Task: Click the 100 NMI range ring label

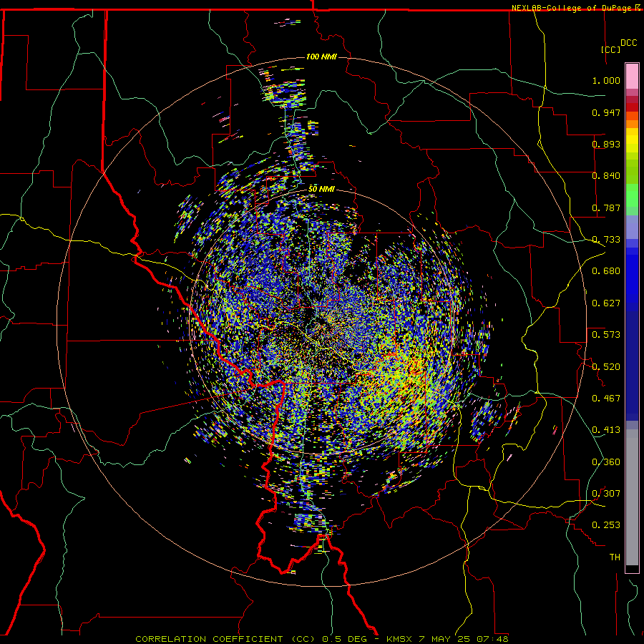Action: [321, 57]
